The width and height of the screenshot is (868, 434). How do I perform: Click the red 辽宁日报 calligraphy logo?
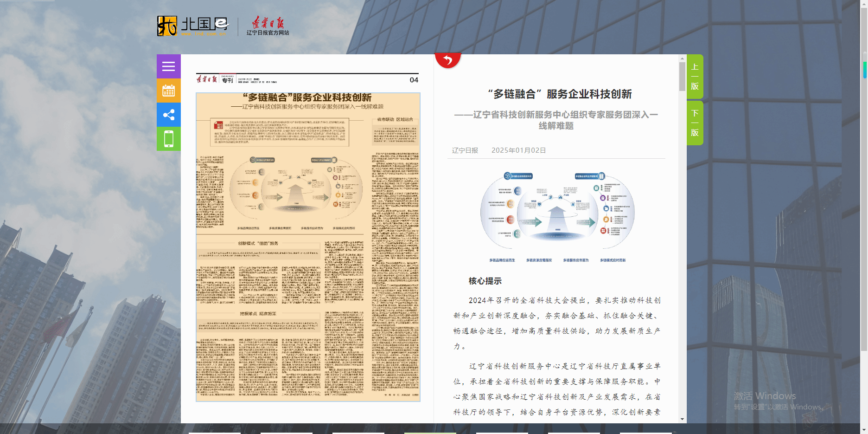pos(268,23)
